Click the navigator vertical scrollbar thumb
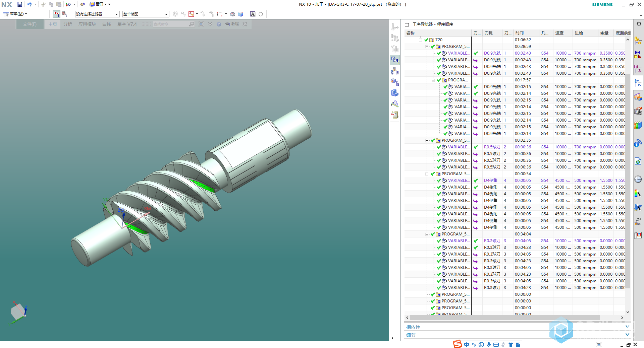Viewport: 644px width, 348px height. (628, 181)
